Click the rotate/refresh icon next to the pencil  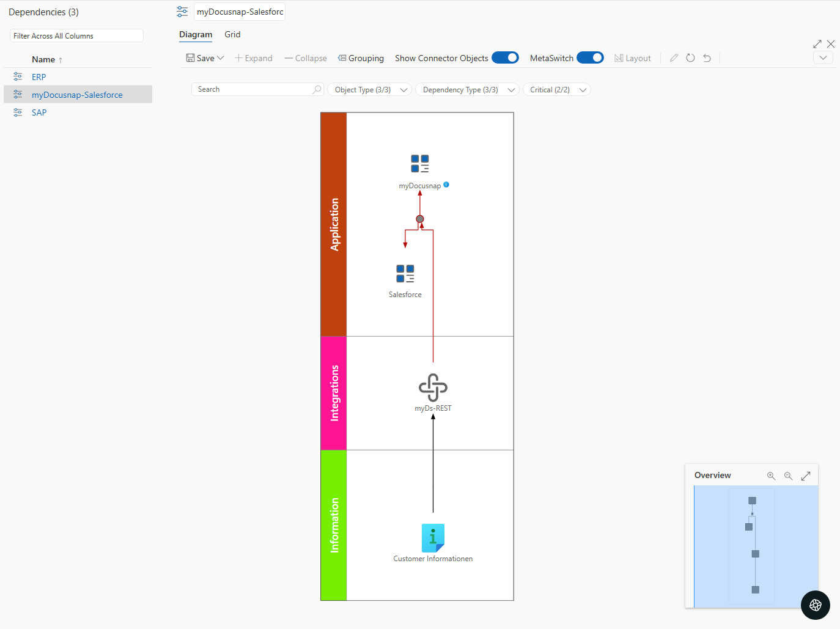click(690, 57)
